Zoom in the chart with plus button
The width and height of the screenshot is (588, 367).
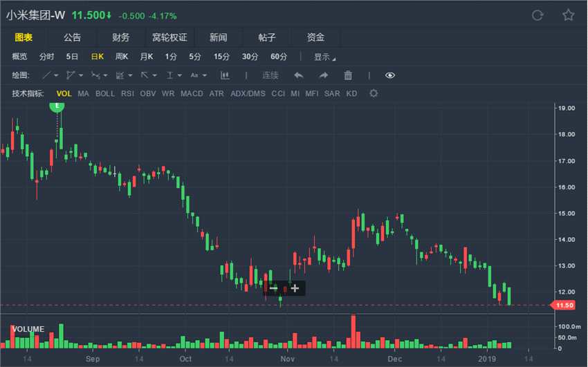coord(295,288)
